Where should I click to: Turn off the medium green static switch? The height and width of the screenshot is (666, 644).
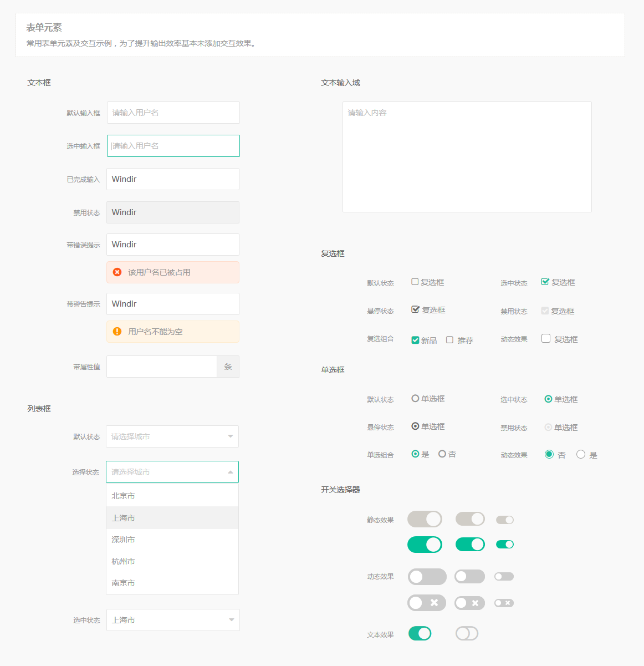[x=470, y=545]
